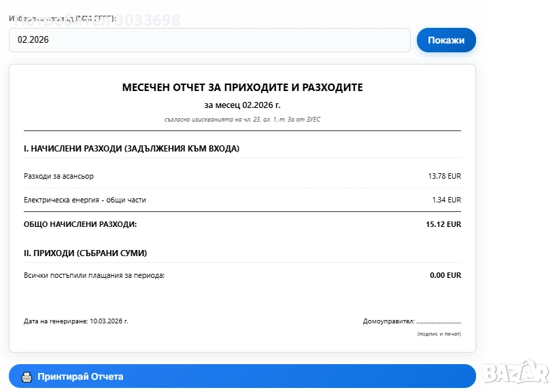Click the report title МЕСЕЧЕН ОТЧЕТ ЗА ПРИХОДИТЕ И РАЗХОДИТЕ
Viewport: 557px width, 392px height.
(x=242, y=88)
